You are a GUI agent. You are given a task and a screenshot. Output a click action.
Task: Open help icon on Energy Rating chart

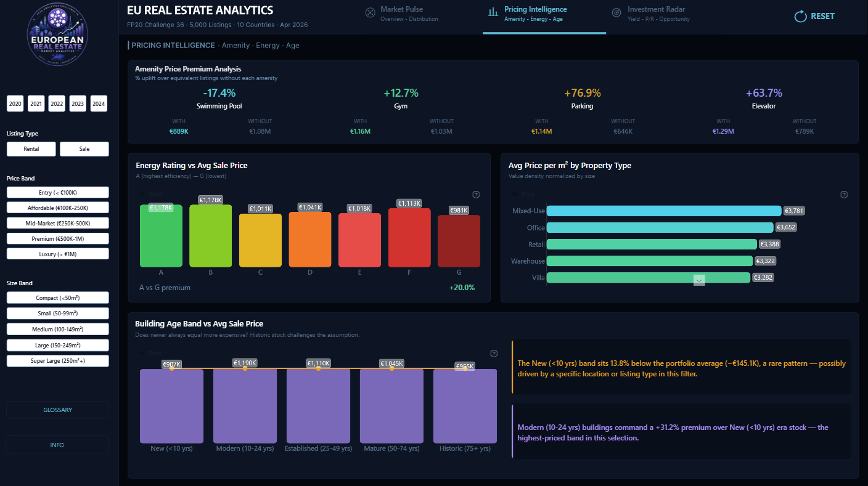click(x=476, y=195)
